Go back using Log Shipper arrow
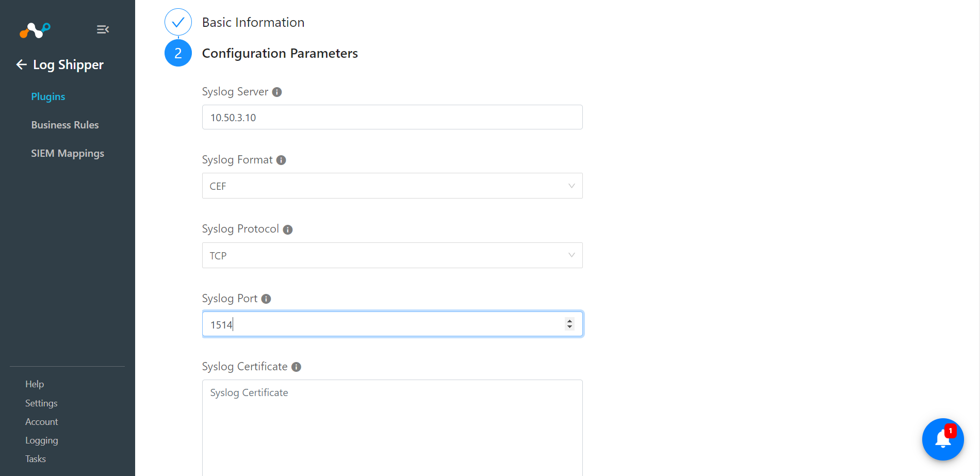Viewport: 980px width, 476px height. [21, 64]
